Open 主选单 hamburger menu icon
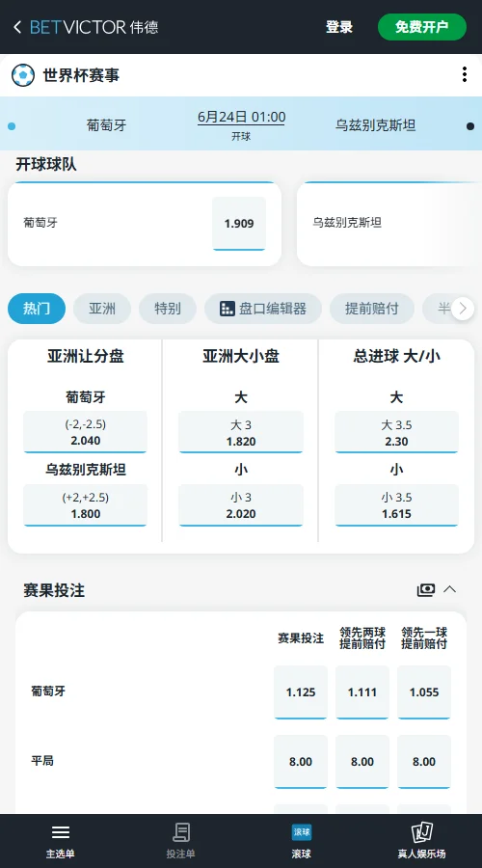This screenshot has width=482, height=868. [x=61, y=832]
